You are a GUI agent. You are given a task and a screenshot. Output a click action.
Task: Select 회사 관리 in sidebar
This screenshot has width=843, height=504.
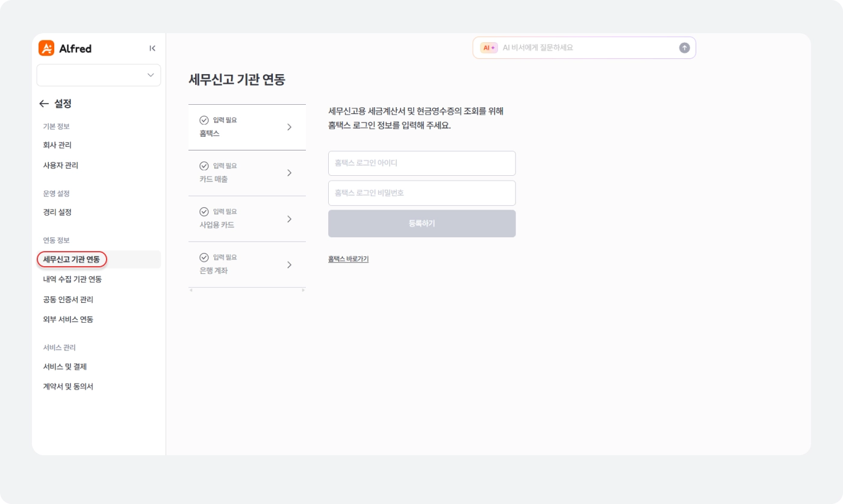tap(57, 145)
